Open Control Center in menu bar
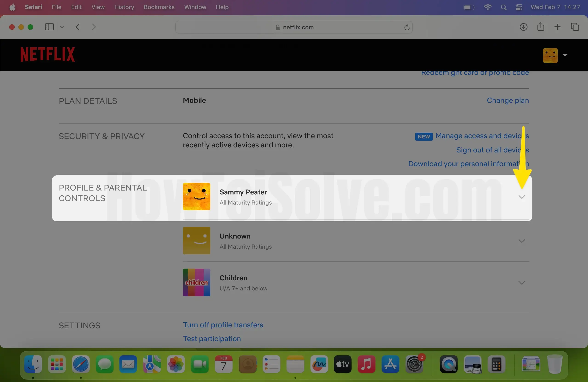Viewport: 588px width, 382px height. point(519,7)
